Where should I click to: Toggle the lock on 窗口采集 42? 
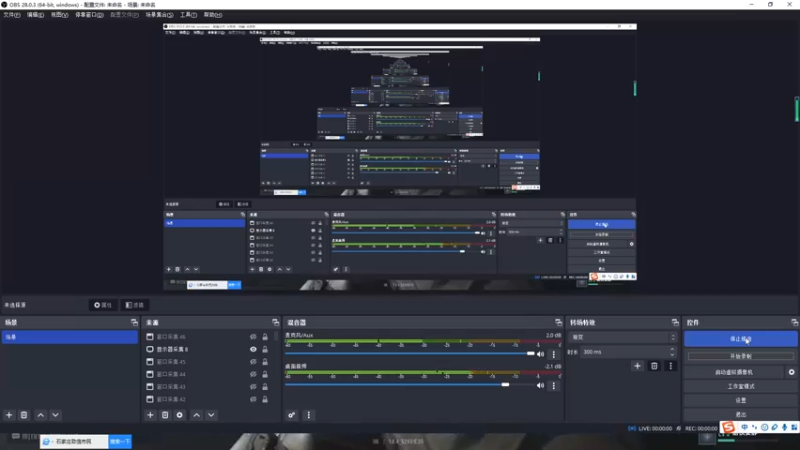click(x=265, y=399)
